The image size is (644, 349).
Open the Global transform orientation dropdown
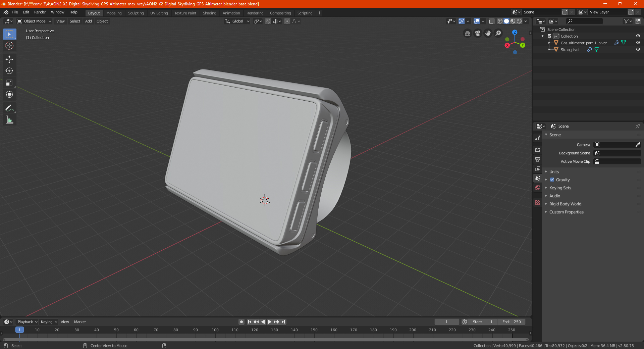(x=237, y=21)
